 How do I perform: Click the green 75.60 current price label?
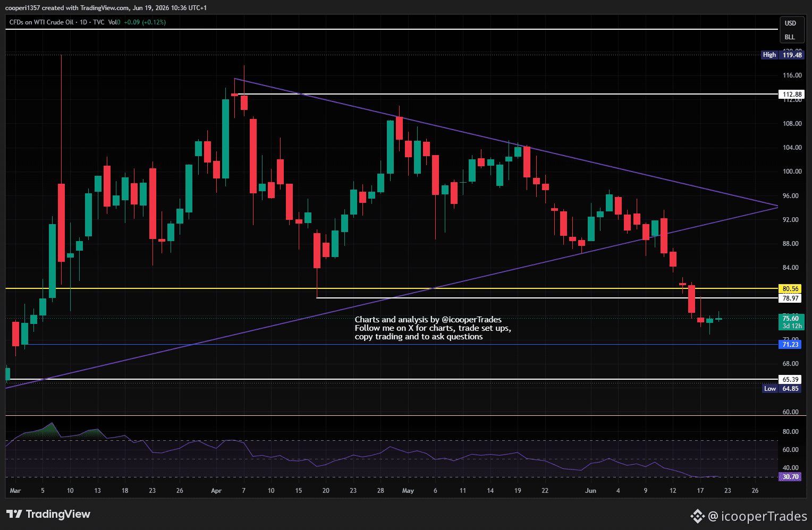tap(791, 322)
